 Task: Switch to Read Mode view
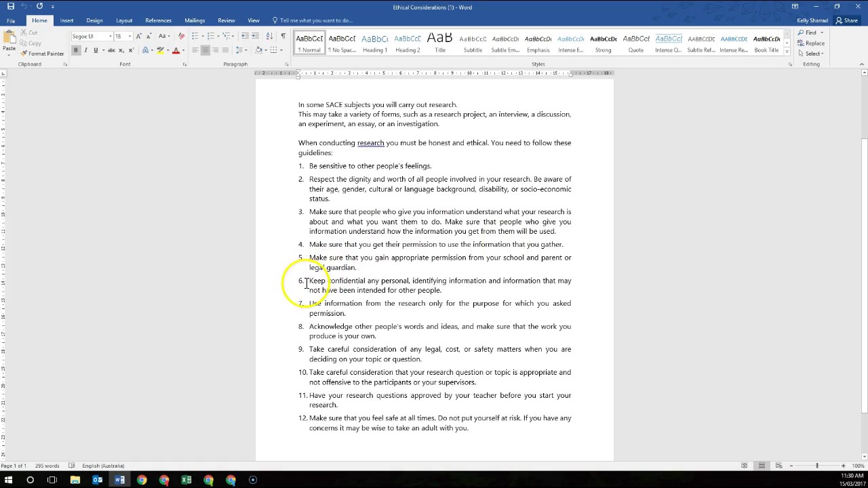745,466
